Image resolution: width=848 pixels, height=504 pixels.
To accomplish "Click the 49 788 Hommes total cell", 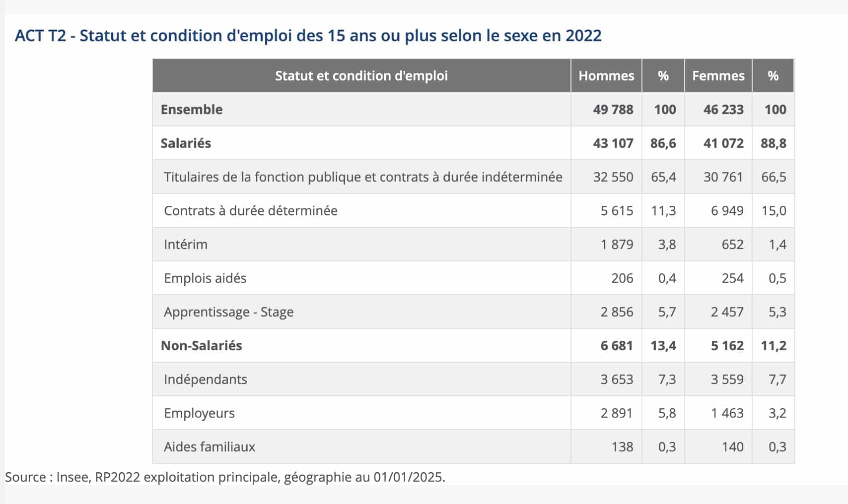I will pyautogui.click(x=613, y=110).
